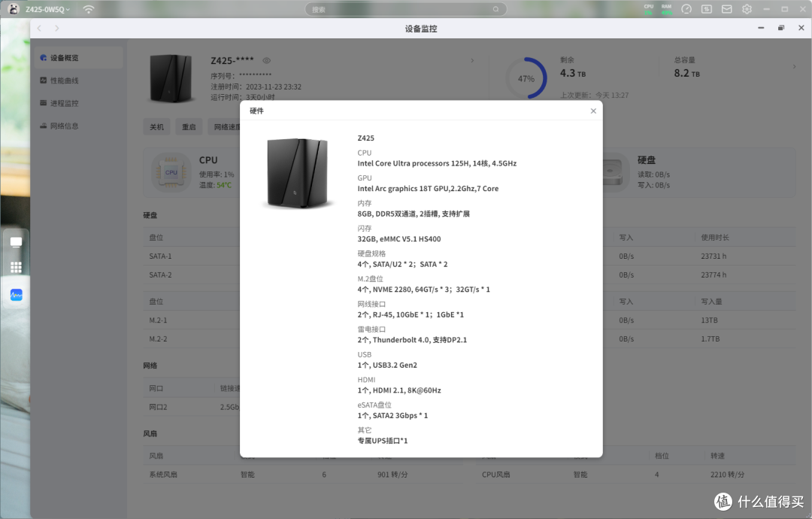Viewport: 812px width, 519px height.
Task: Click the CPU usage indicator in top bar
Action: point(648,9)
